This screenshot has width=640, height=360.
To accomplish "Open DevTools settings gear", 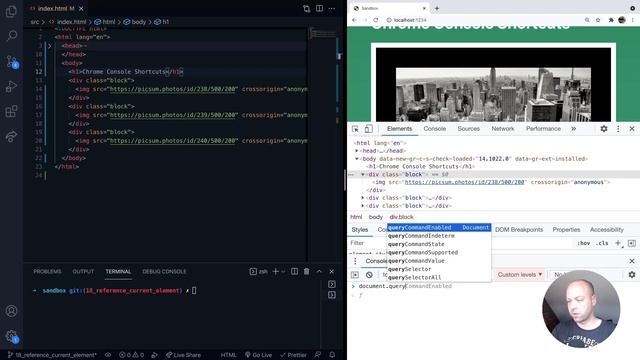I will tap(604, 129).
